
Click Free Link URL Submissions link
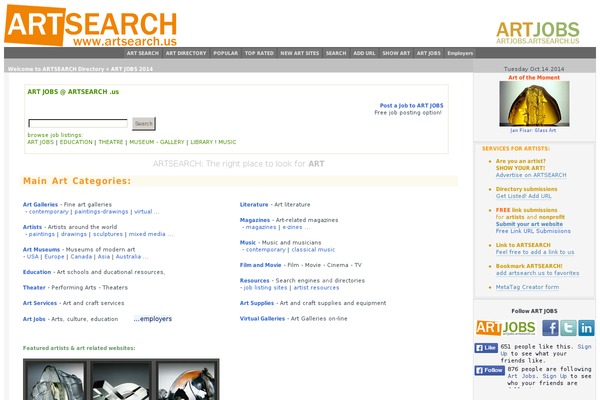click(x=533, y=231)
